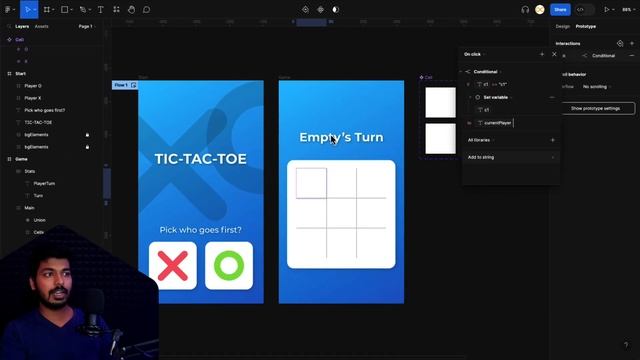Click the Edit object icon in the top toolbar

point(305,9)
